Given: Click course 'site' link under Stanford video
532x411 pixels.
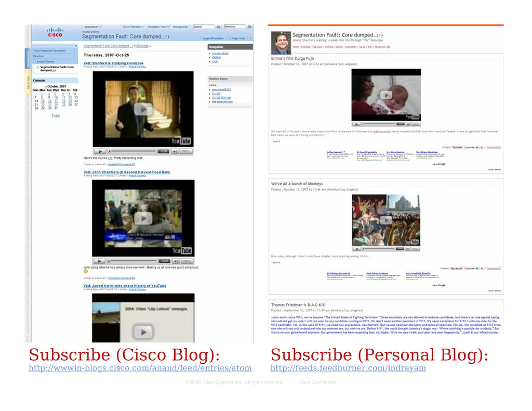Looking at the screenshot, I should 110,158.
